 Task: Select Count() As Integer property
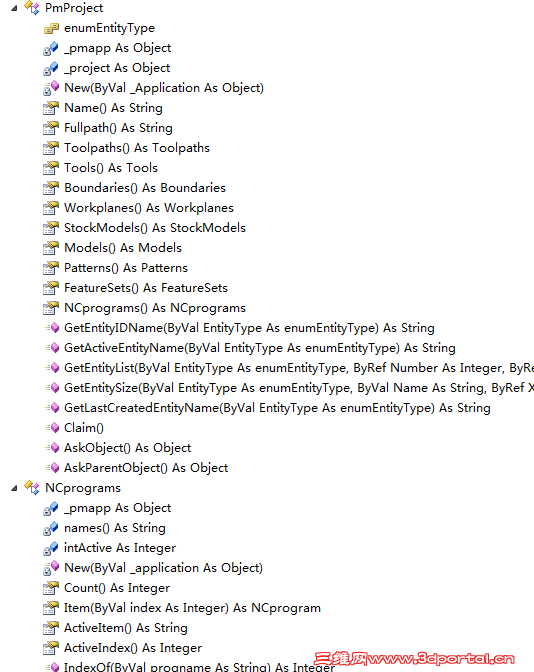[117, 588]
